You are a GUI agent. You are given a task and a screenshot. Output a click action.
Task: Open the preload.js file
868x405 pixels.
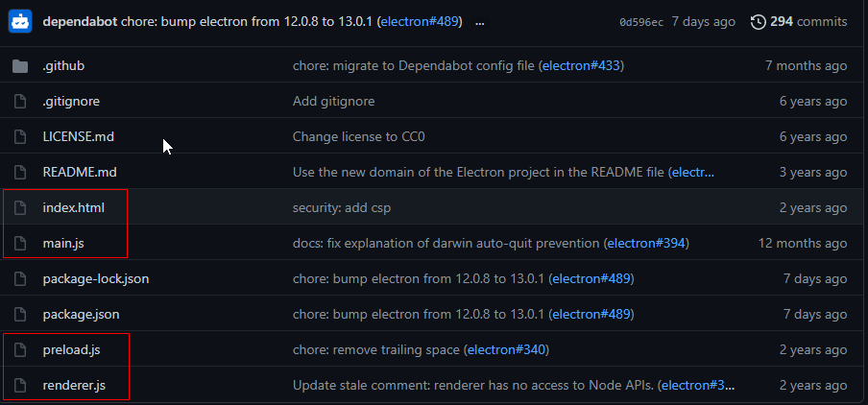[71, 349]
